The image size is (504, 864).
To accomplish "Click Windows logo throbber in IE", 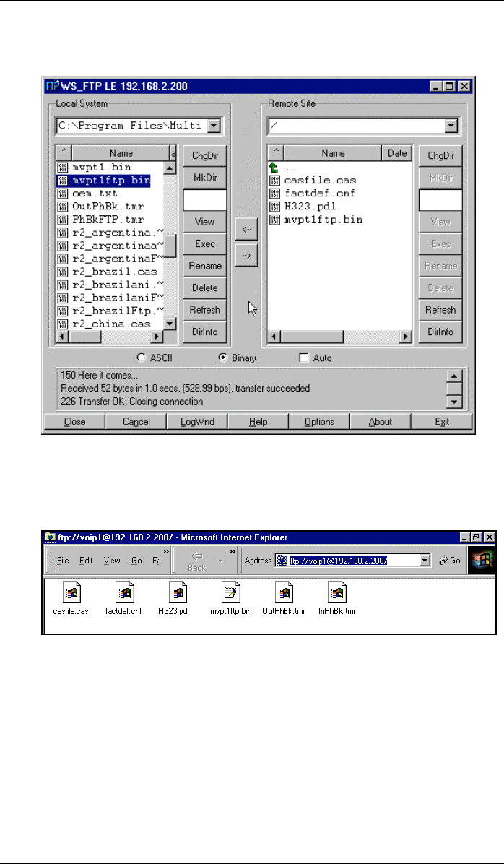I will tap(481, 561).
